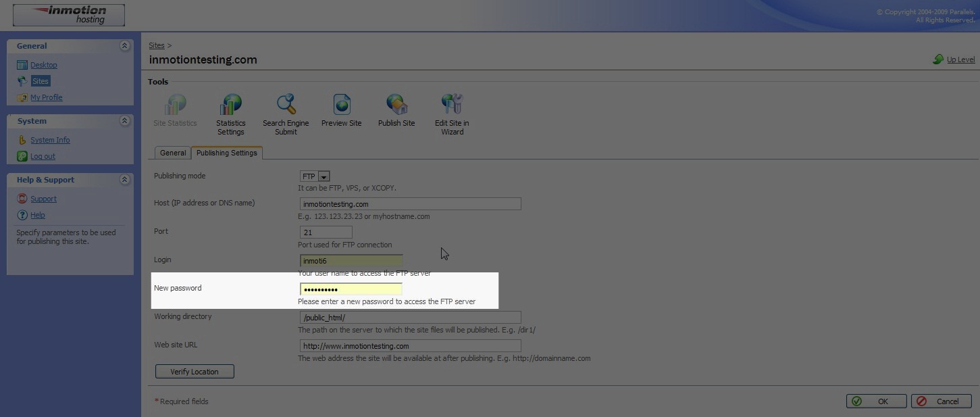Click the System Info icon
980x417 pixels.
click(22, 140)
